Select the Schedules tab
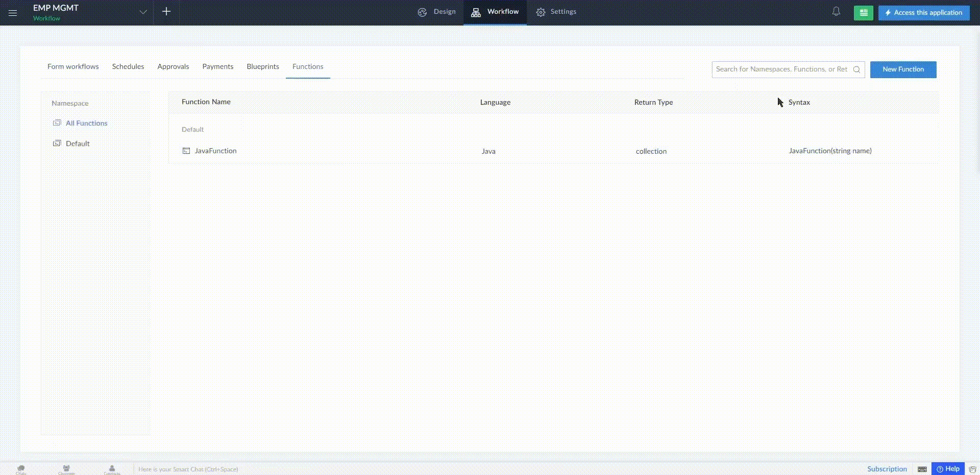The height and width of the screenshot is (475, 980). tap(128, 66)
